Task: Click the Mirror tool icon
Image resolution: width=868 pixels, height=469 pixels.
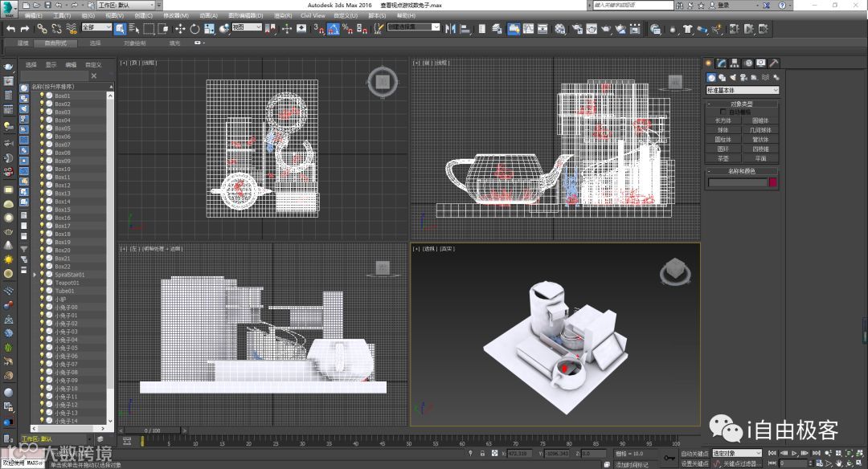Action: click(x=450, y=29)
